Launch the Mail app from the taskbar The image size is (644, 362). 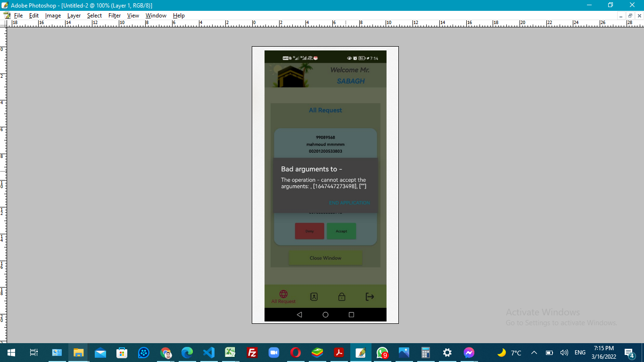click(x=100, y=353)
